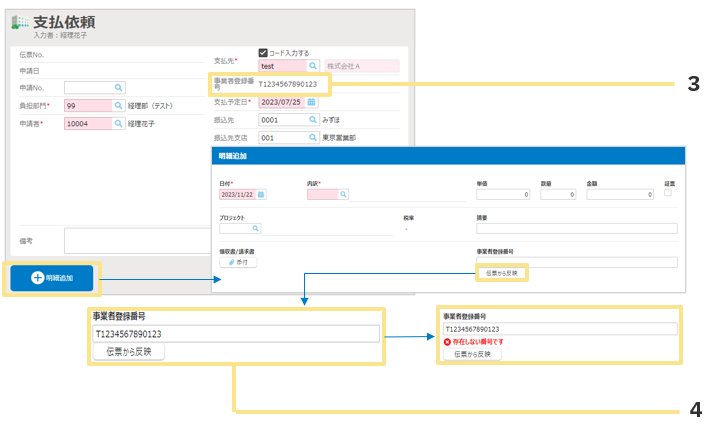
Task: Click the 摘要 input field
Action: pos(576,229)
